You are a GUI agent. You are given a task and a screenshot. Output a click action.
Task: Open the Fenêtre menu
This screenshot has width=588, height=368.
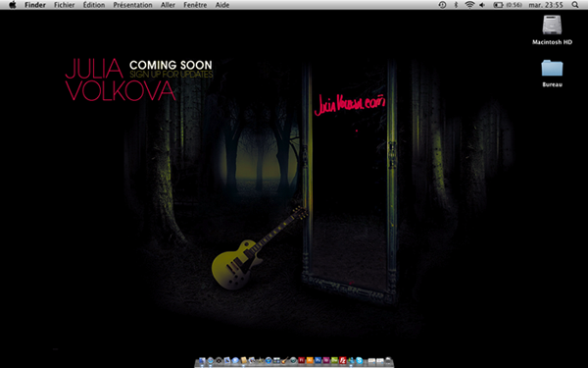click(195, 5)
